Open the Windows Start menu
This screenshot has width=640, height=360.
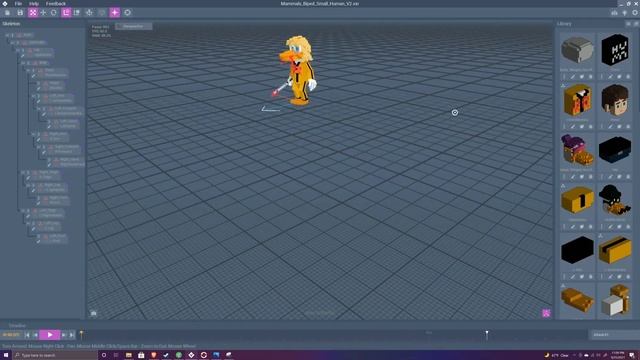point(6,355)
